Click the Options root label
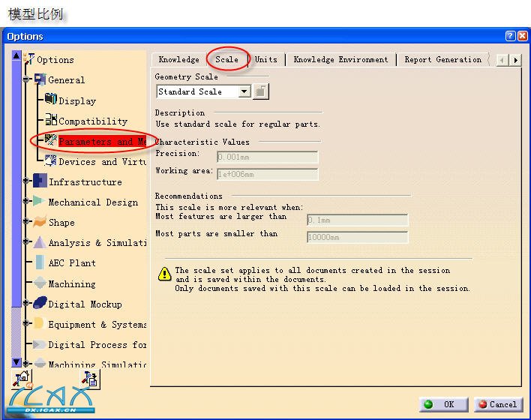 (x=55, y=60)
